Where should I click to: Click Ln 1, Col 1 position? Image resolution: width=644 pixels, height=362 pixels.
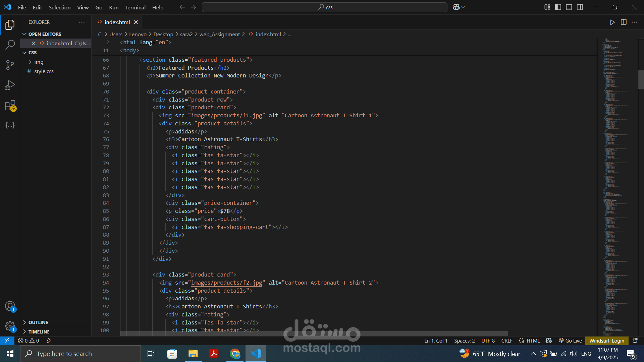[x=436, y=341]
